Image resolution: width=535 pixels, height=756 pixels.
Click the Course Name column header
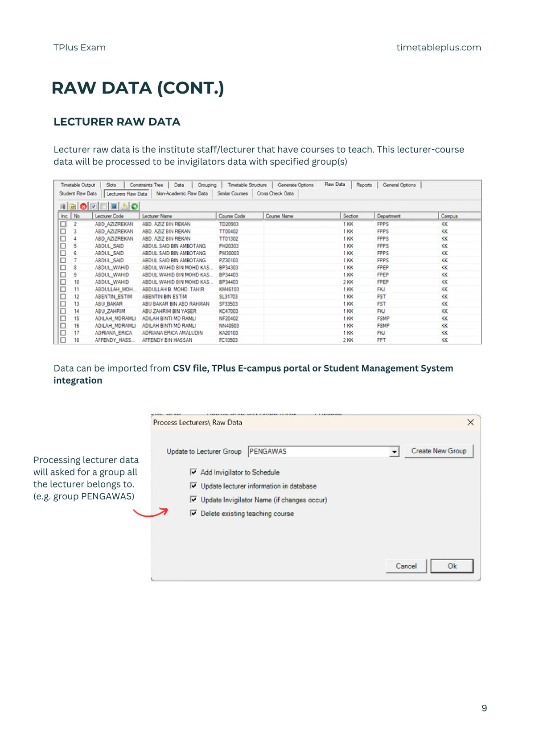(x=302, y=216)
